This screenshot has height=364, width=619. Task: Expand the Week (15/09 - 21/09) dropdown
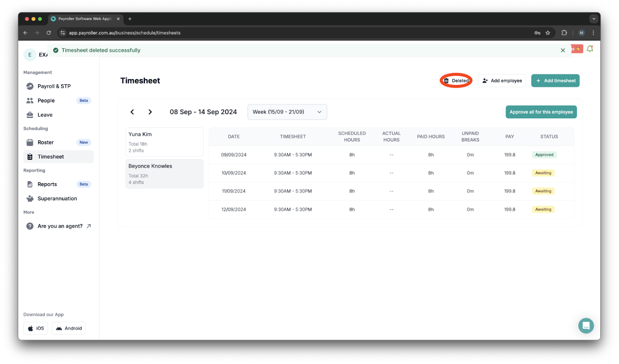(287, 112)
